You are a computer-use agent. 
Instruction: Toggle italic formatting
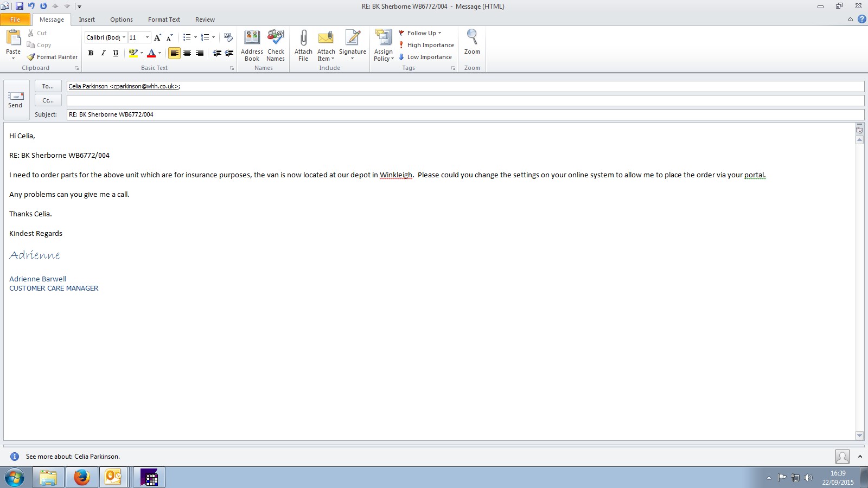tap(103, 53)
